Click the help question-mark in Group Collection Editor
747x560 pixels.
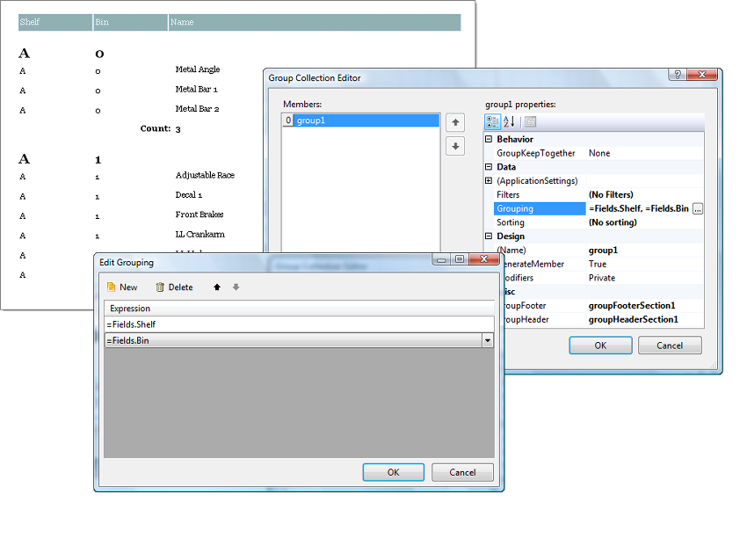(676, 75)
